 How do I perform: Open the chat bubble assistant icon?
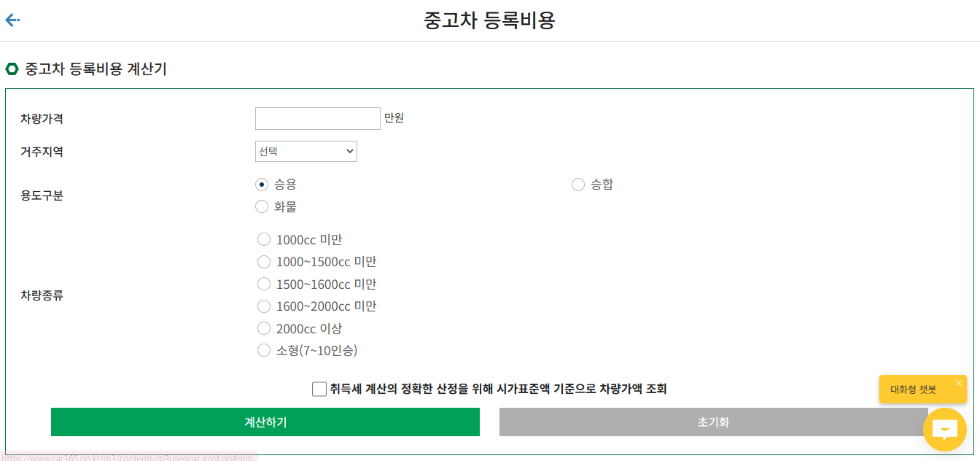pos(945,430)
